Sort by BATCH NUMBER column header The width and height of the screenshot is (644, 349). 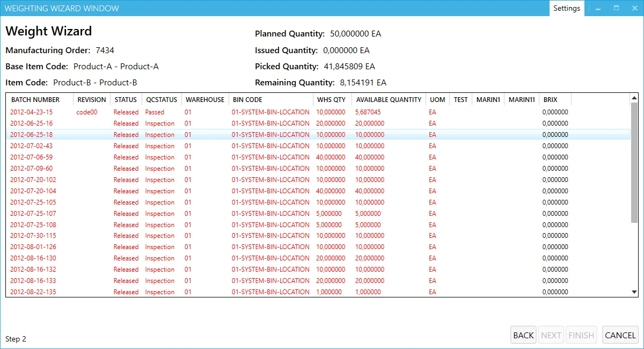tap(35, 99)
